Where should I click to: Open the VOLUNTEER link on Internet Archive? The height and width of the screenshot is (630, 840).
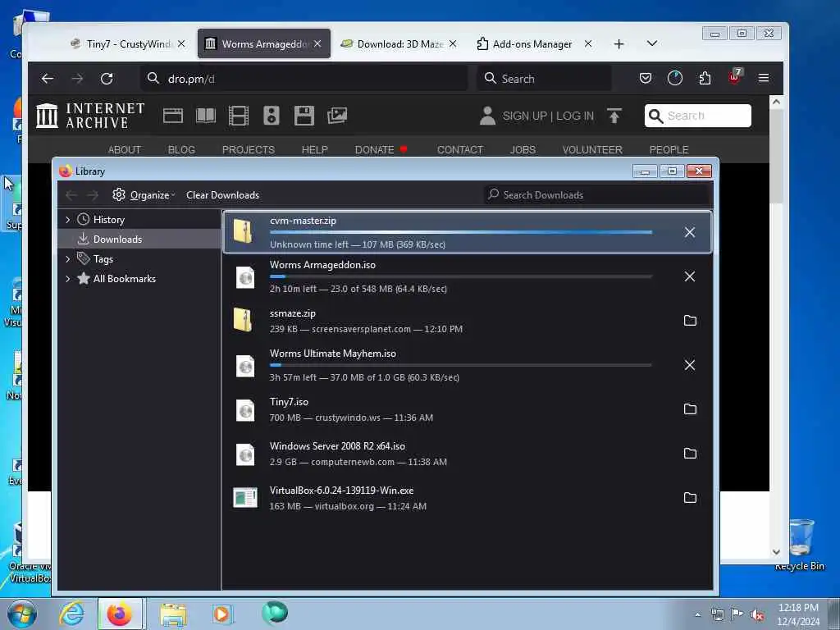592,150
